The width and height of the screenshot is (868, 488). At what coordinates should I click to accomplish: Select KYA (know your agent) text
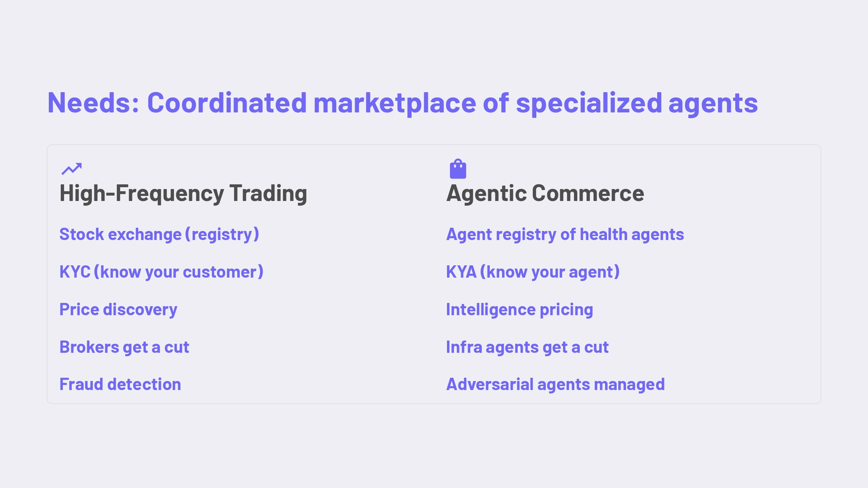click(533, 272)
